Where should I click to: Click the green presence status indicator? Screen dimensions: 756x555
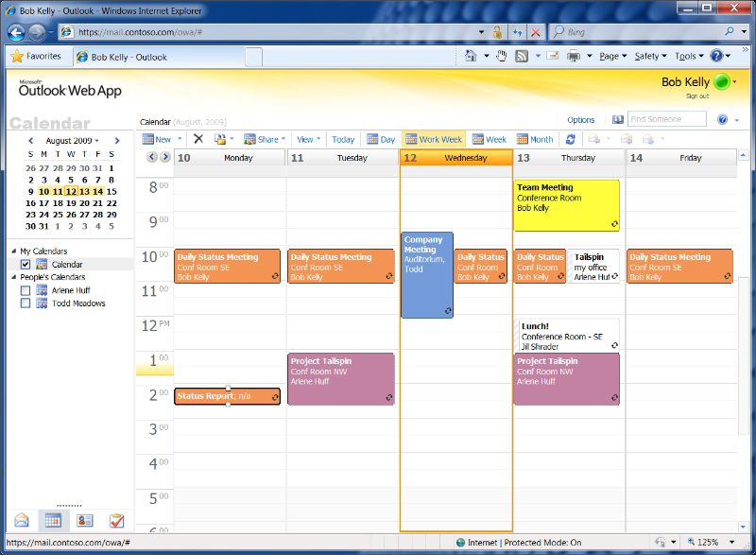pyautogui.click(x=722, y=81)
